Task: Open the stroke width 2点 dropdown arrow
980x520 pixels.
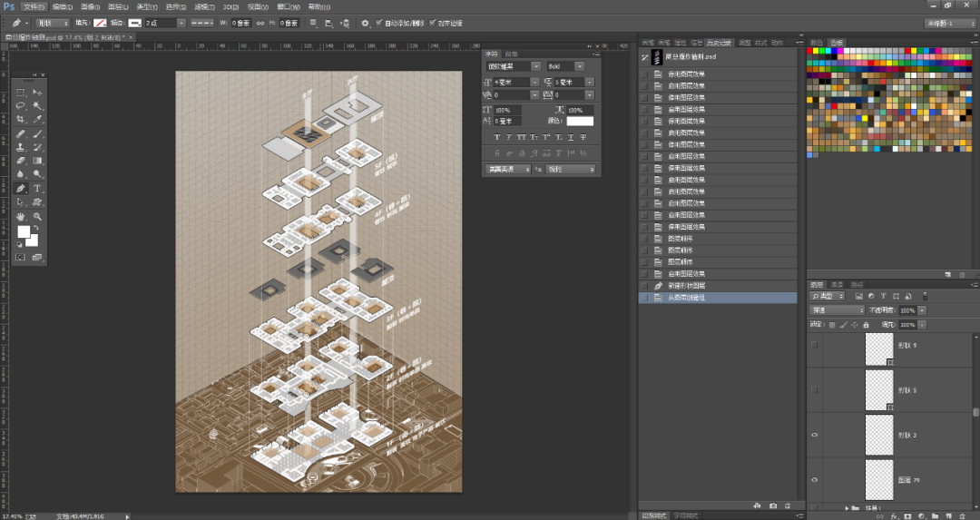Action: click(181, 23)
